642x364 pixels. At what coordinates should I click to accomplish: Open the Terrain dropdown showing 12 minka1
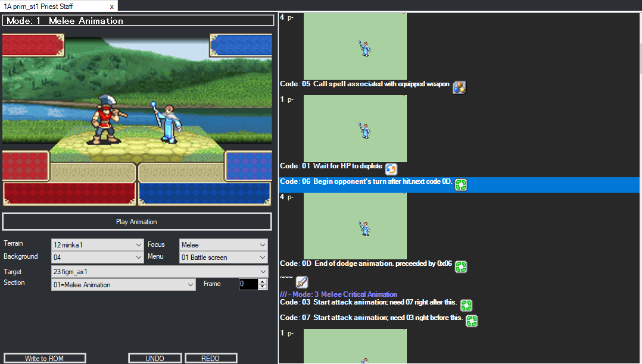98,244
